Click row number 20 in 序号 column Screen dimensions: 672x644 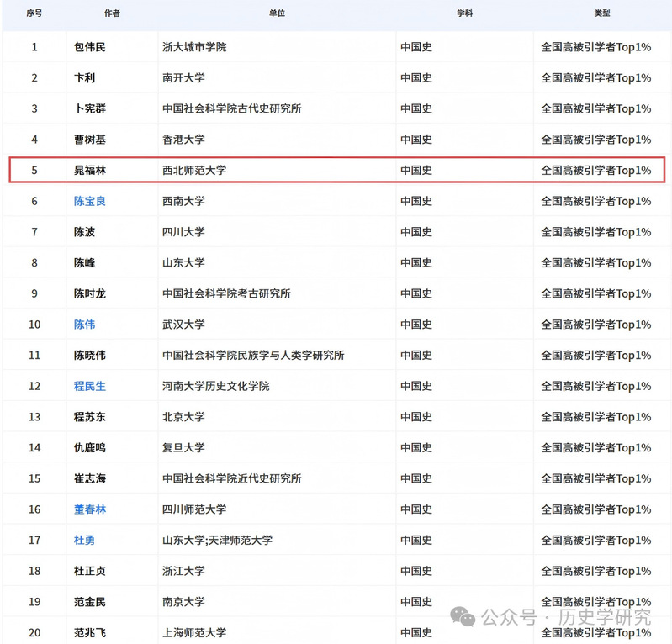point(34,632)
